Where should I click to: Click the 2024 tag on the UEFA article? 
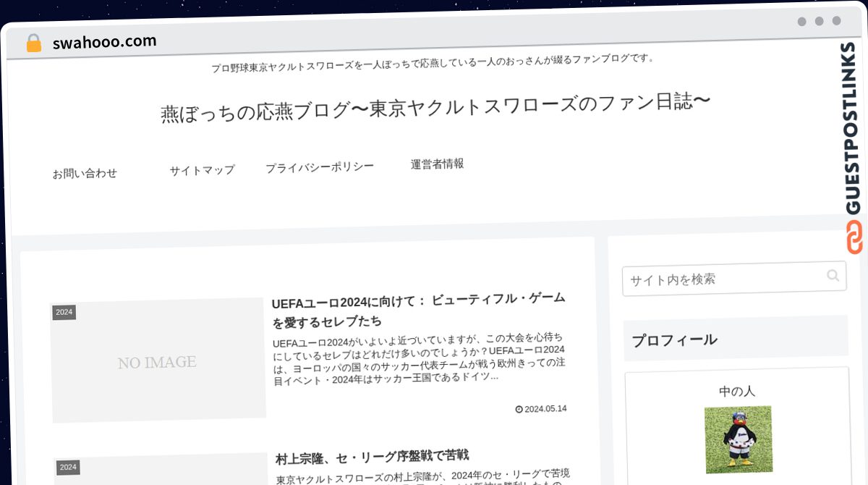(x=64, y=312)
